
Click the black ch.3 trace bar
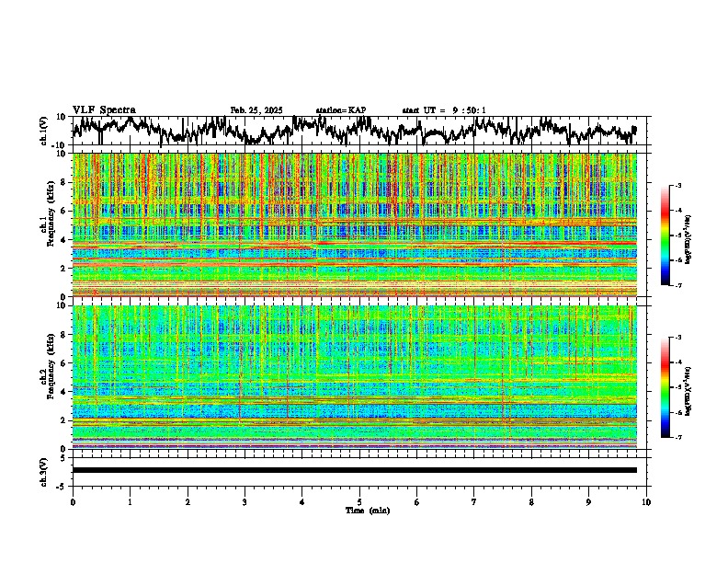point(355,470)
